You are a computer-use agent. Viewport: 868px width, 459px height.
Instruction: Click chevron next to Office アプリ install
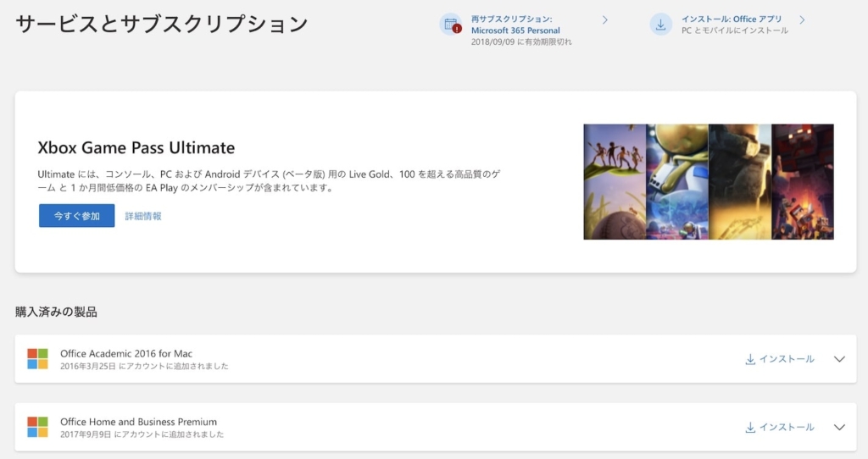pyautogui.click(x=802, y=20)
